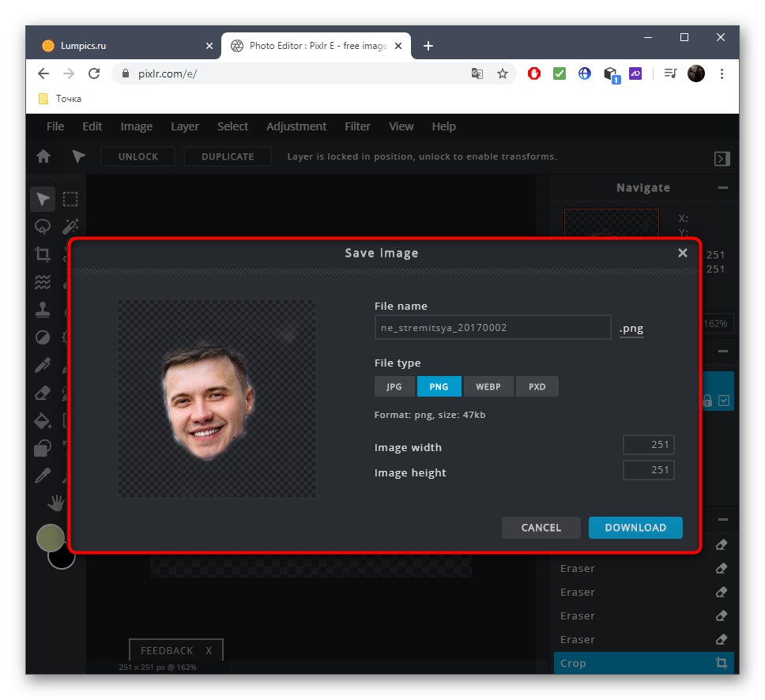This screenshot has height=700, width=765.
Task: Collapse the Layers panel minus button
Action: click(723, 351)
